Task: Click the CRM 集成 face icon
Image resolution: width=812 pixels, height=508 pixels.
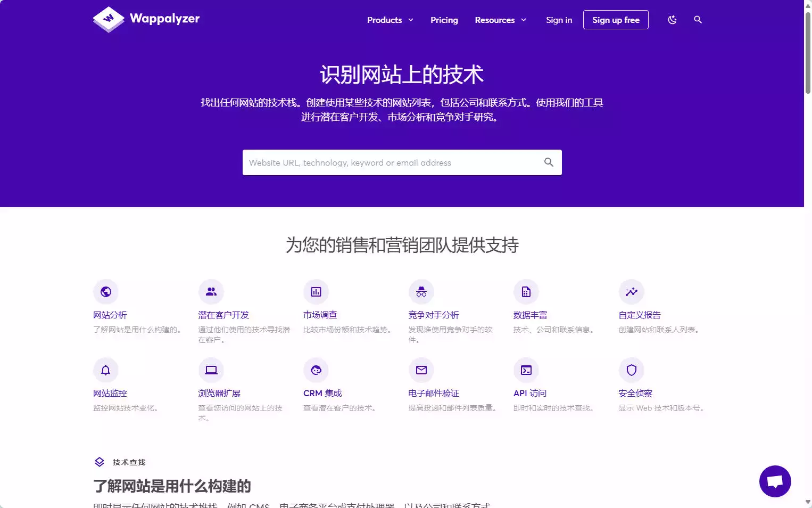Action: point(316,370)
